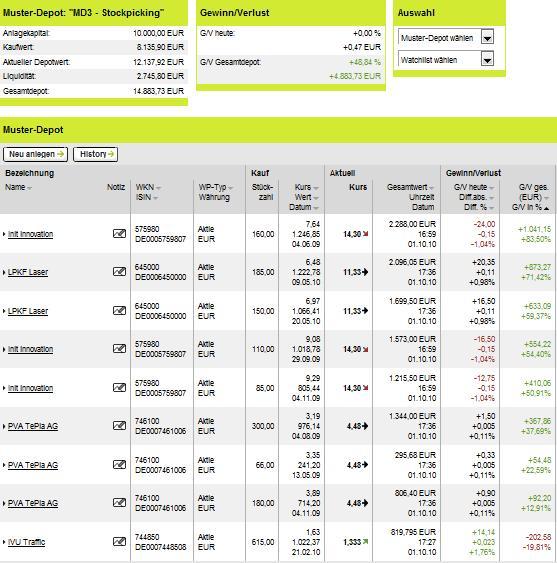Open the IVU Traffic link

(27, 542)
